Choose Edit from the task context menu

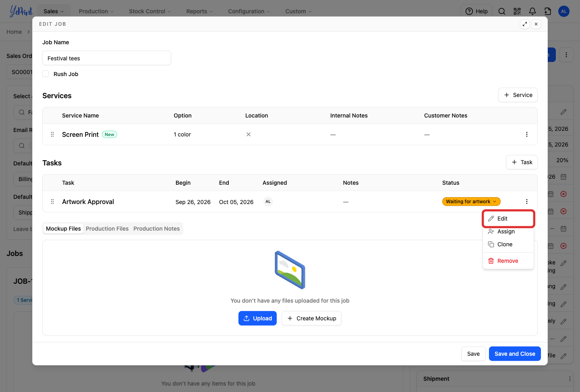508,219
